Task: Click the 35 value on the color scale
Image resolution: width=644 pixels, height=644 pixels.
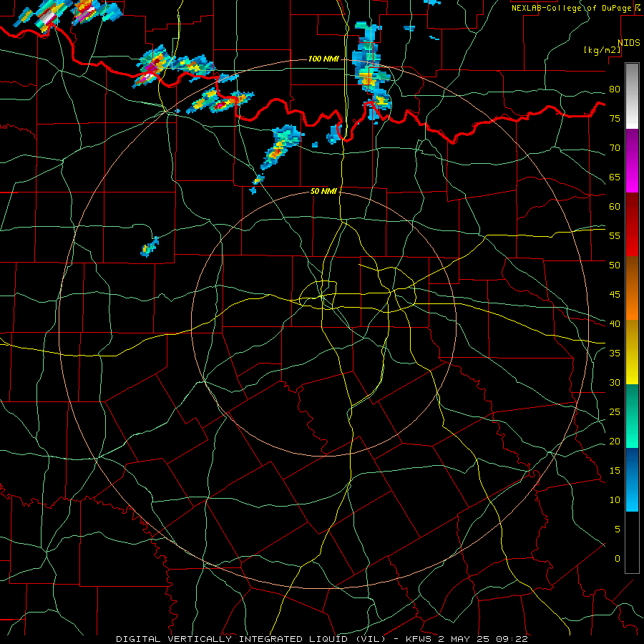Action: coord(615,353)
